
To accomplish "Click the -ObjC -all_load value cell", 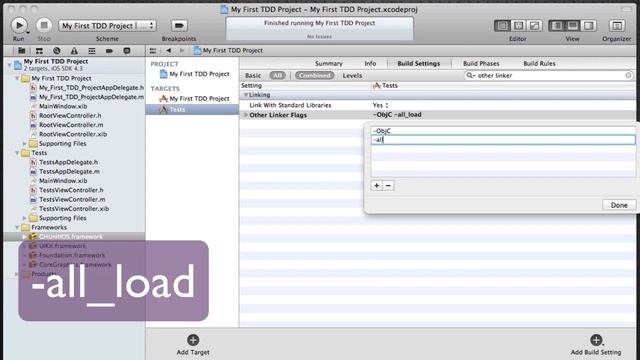I will (x=397, y=115).
